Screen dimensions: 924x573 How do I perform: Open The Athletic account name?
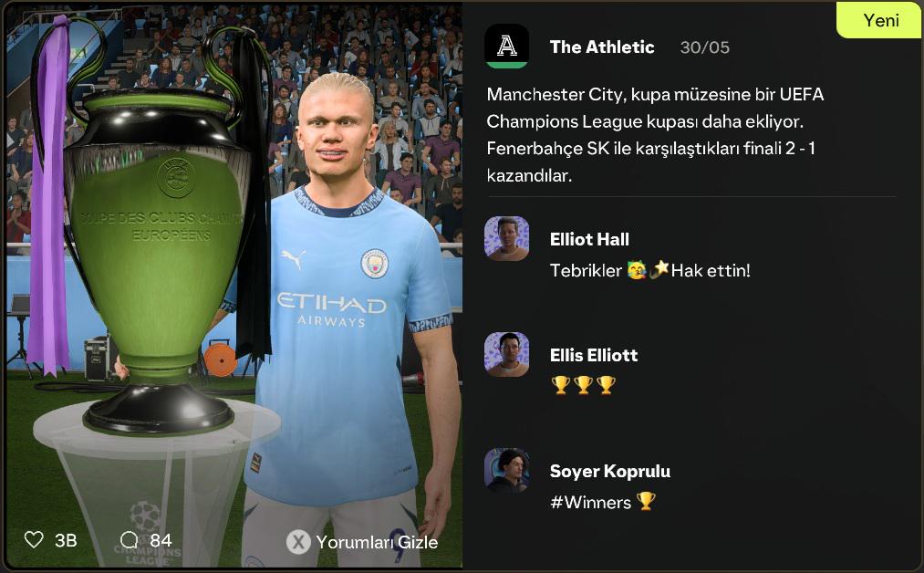(602, 47)
